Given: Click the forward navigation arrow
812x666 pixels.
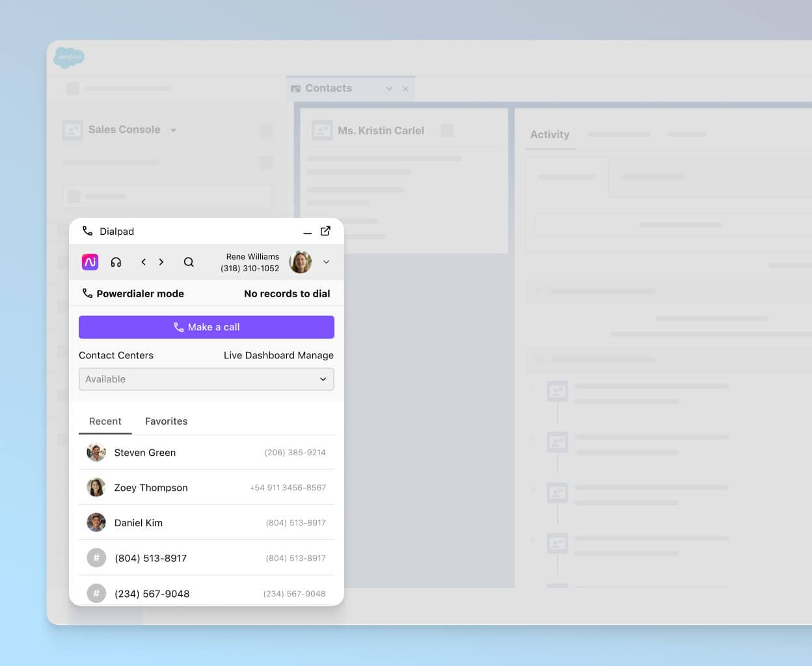Looking at the screenshot, I should click(x=161, y=261).
